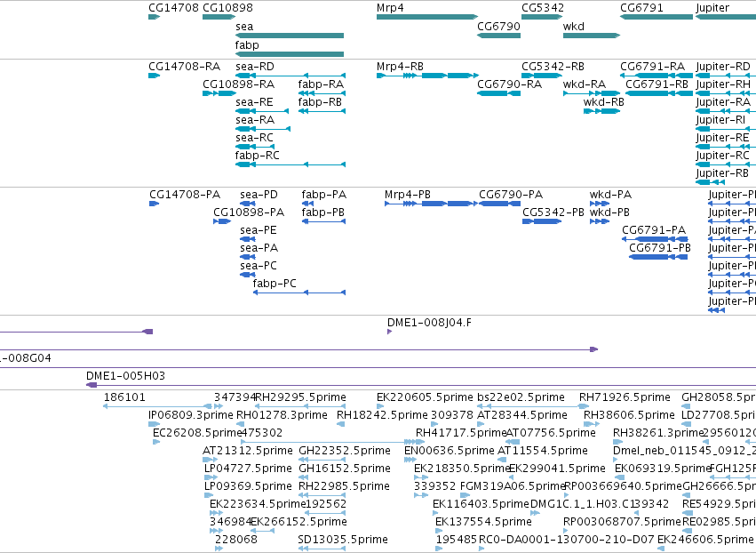This screenshot has height=553, width=756.
Task: Click the FGM319A06.5prime EST label
Action: click(513, 486)
